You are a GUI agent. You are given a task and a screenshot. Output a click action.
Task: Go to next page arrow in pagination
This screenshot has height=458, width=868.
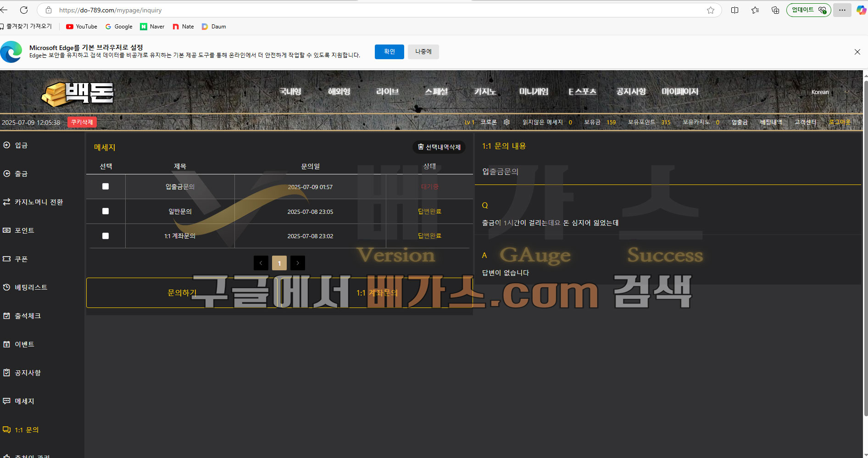coord(298,263)
